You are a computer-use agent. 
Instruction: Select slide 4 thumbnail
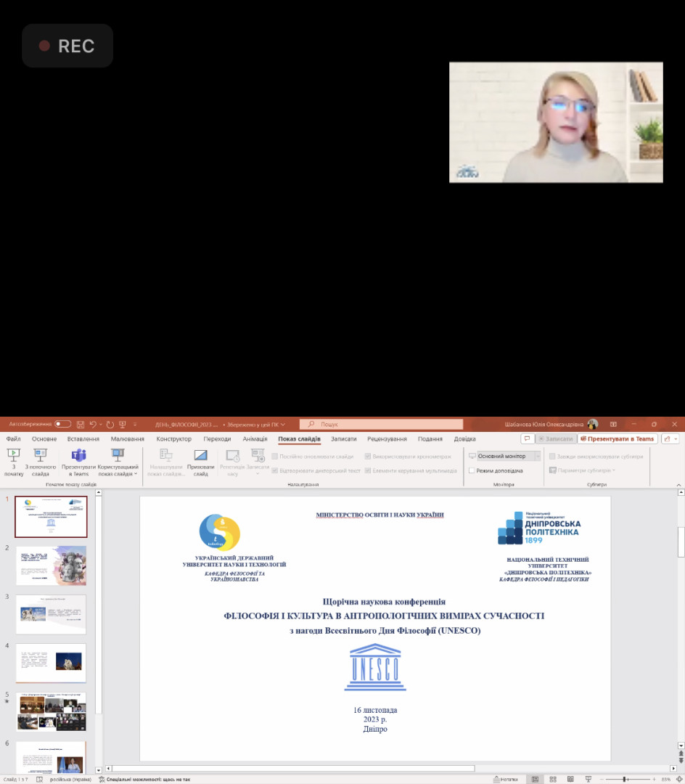click(x=51, y=663)
